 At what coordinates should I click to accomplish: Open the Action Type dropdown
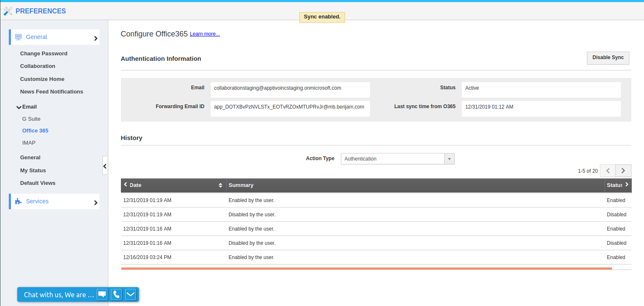[449, 159]
